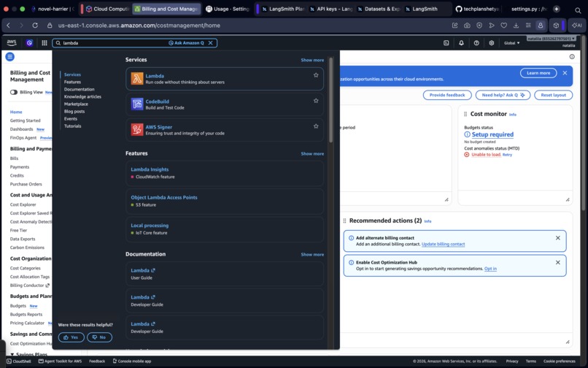Click Opt in for Cost Optimization Hub
Screen dimensions: 588x368
[x=490, y=269]
